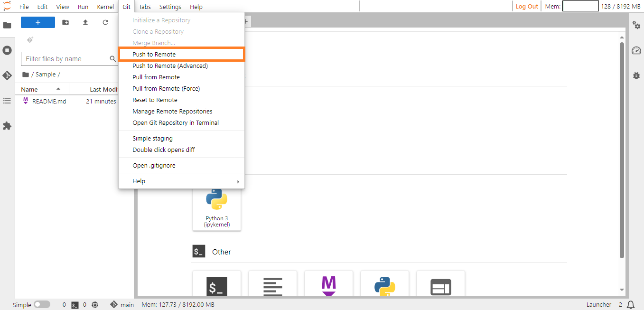644x310 pixels.
Task: Open the View menu
Action: pyautogui.click(x=63, y=7)
